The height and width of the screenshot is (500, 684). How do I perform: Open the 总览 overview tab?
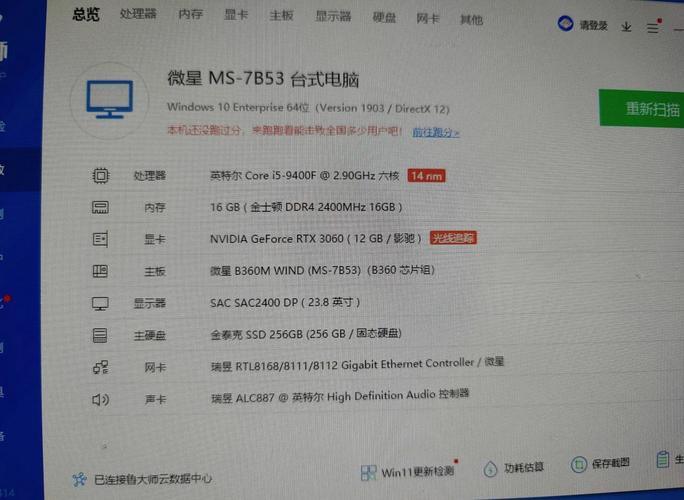click(86, 14)
